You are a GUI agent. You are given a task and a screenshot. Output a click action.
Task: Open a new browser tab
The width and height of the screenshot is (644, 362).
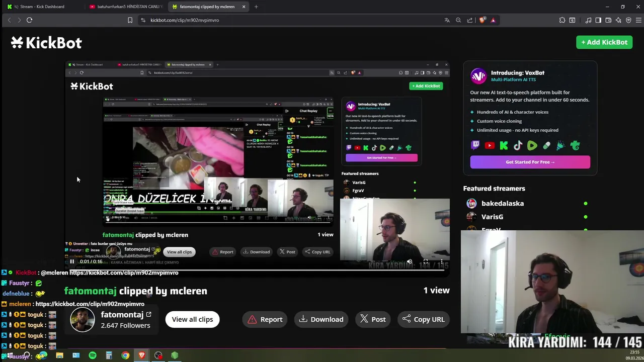point(256,7)
